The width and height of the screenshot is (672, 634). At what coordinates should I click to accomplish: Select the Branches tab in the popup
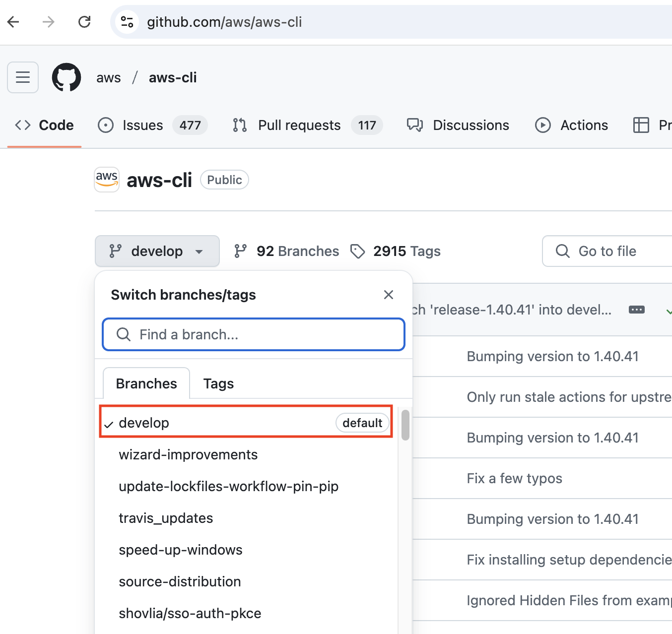(146, 383)
